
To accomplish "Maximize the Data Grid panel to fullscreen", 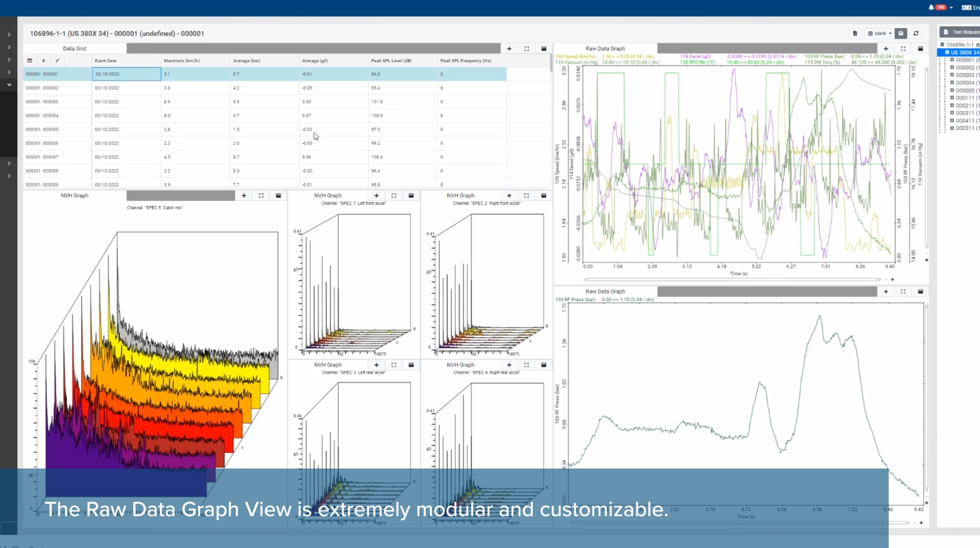I will pyautogui.click(x=526, y=49).
